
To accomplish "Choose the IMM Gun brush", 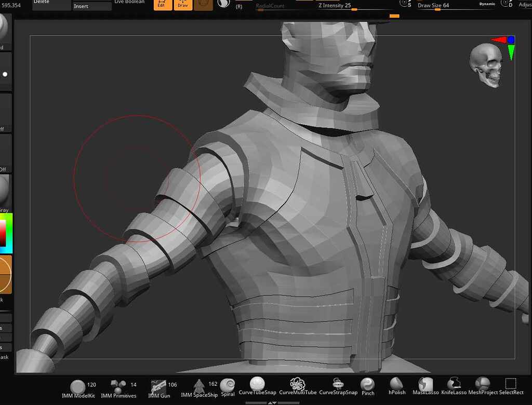I will [159, 387].
